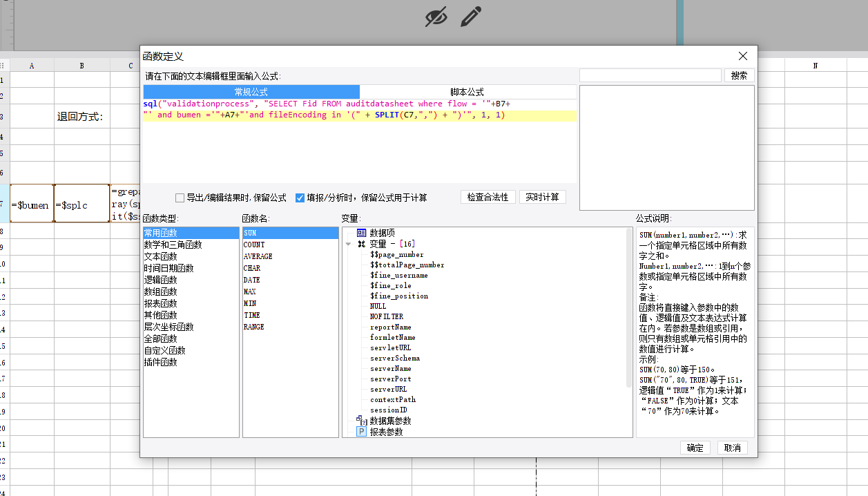Select the COUNT function name
The width and height of the screenshot is (868, 496).
point(291,245)
